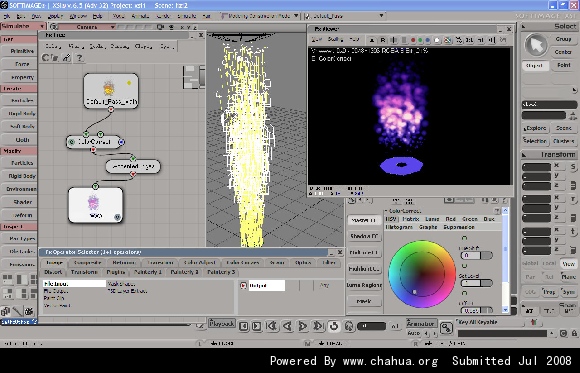Viewport: 580px width, 373px height.
Task: Click the refresh icon in FxTree toolbar
Action: (x=45, y=57)
